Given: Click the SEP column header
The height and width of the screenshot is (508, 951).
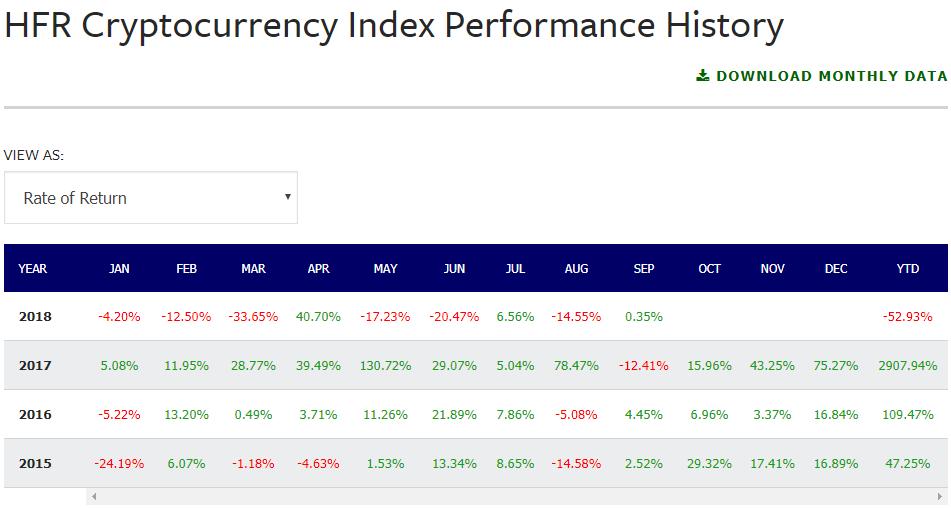Looking at the screenshot, I should [644, 269].
